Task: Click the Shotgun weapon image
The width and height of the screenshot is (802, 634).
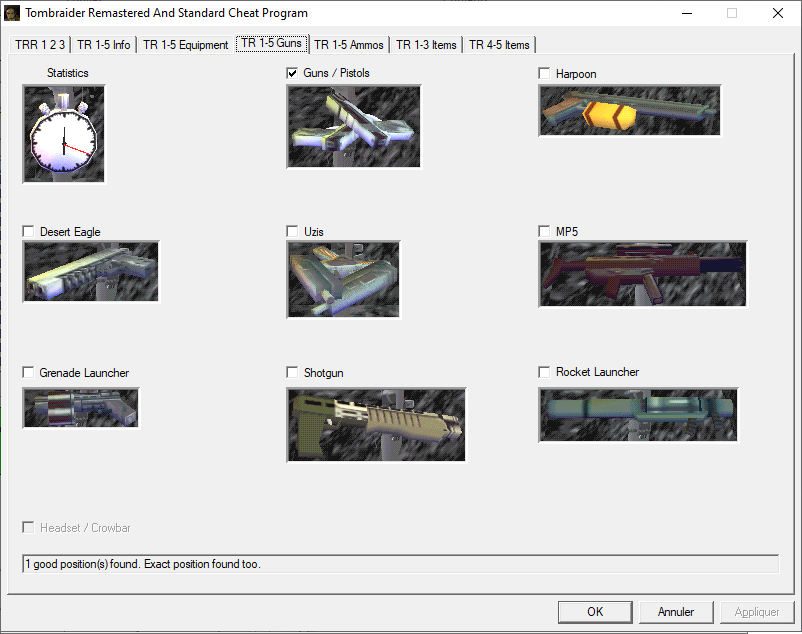Action: point(376,425)
